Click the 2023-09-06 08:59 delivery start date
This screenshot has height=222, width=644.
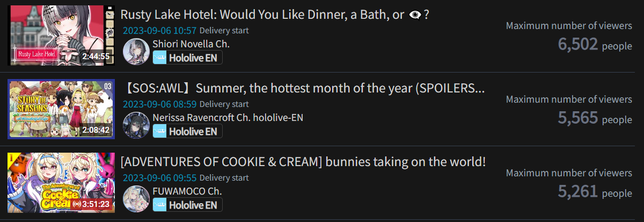pos(160,104)
